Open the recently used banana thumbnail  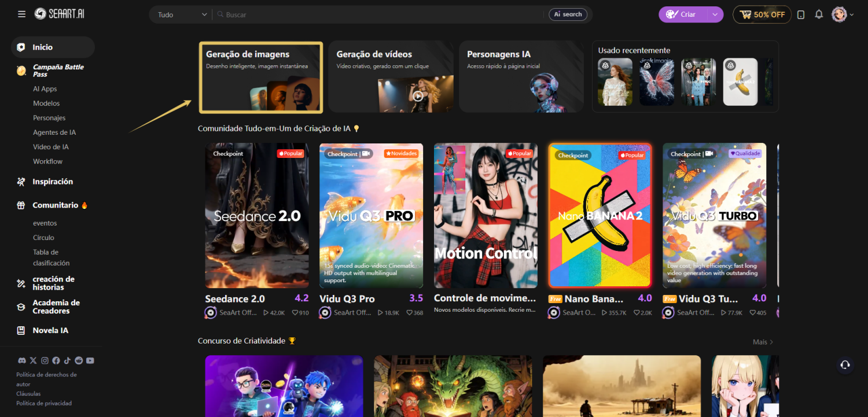[x=740, y=82]
